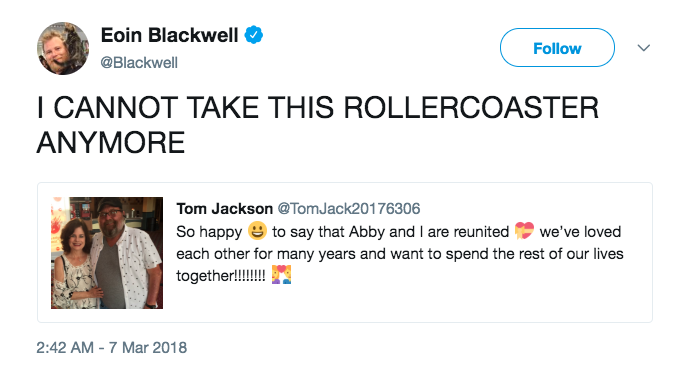Click the quoted text 'together!!!!!!!!'

[x=221, y=276]
